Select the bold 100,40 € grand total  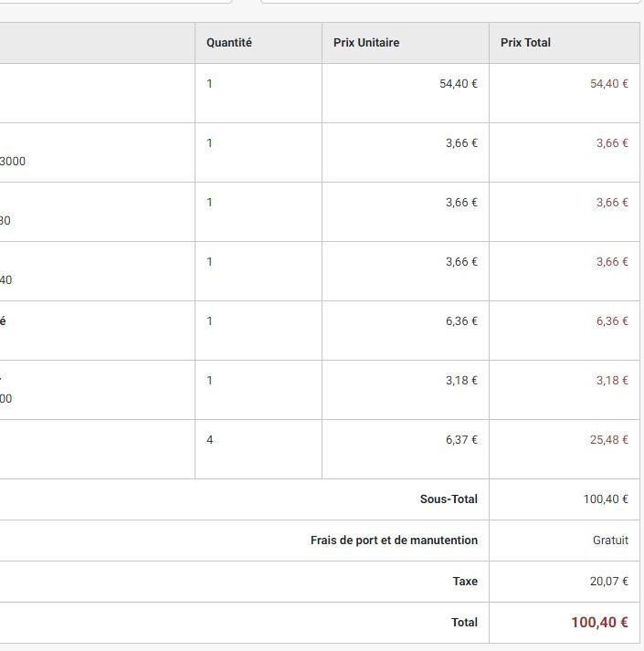(x=599, y=623)
